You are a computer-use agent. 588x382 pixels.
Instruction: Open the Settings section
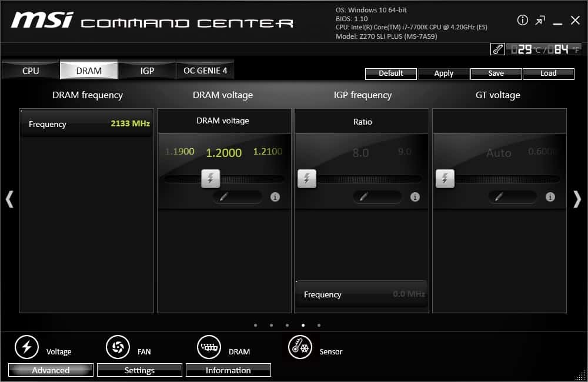pyautogui.click(x=139, y=370)
